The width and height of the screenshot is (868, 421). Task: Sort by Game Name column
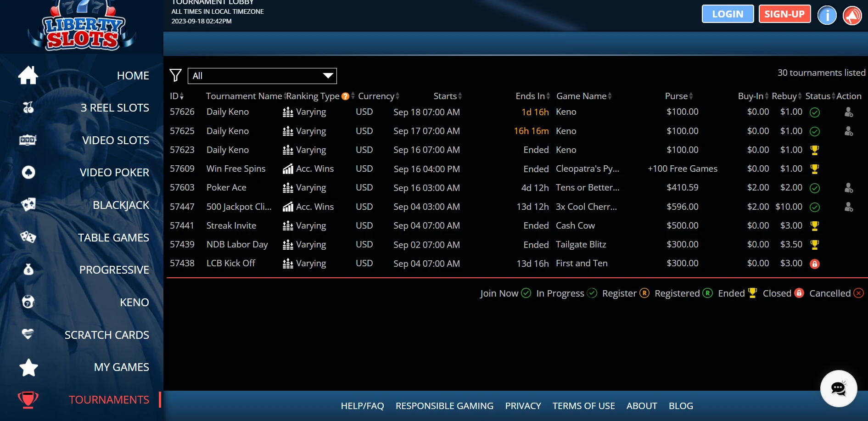click(x=584, y=96)
